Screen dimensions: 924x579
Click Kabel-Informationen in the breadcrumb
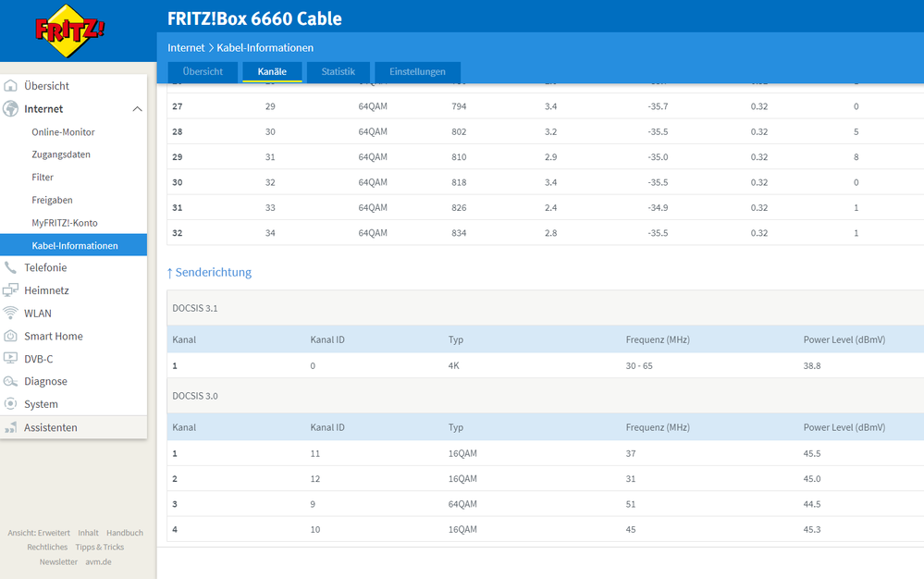(x=265, y=48)
